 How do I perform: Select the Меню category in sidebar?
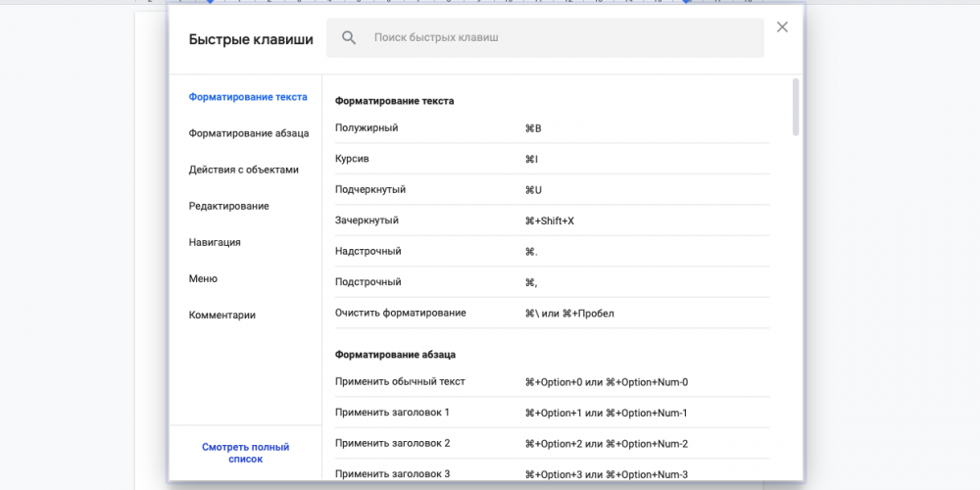point(203,278)
